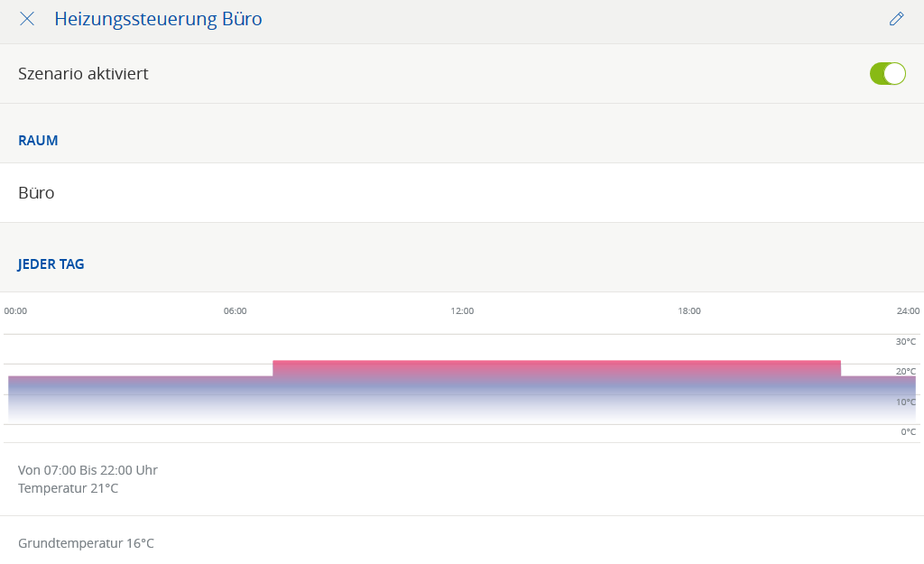This screenshot has height=564, width=924.
Task: Click the 0°C temperature scale label
Action: point(908,432)
